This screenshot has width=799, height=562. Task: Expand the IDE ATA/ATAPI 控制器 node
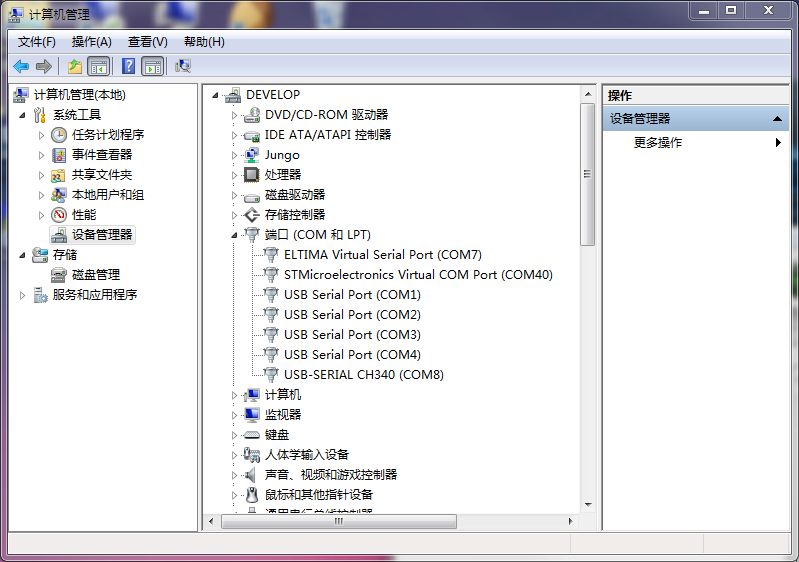pos(234,136)
